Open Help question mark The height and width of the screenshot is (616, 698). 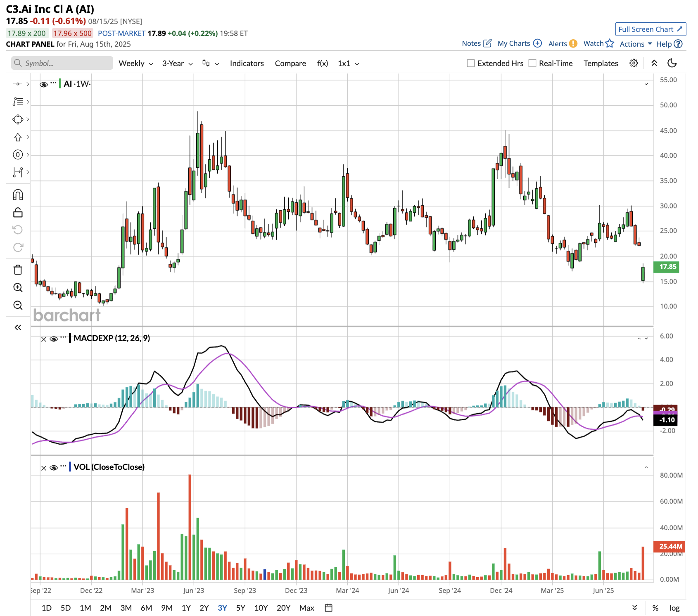[x=678, y=44]
